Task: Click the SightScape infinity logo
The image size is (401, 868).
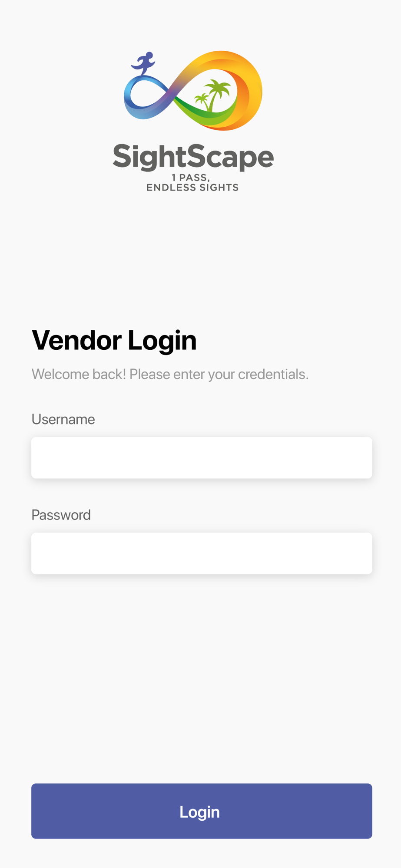Action: click(x=193, y=91)
